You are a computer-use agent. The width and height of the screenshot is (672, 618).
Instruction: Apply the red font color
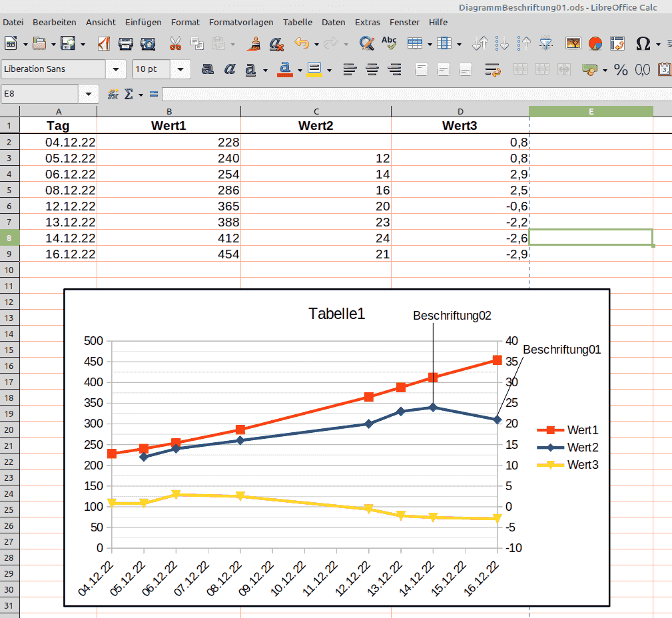(x=285, y=69)
